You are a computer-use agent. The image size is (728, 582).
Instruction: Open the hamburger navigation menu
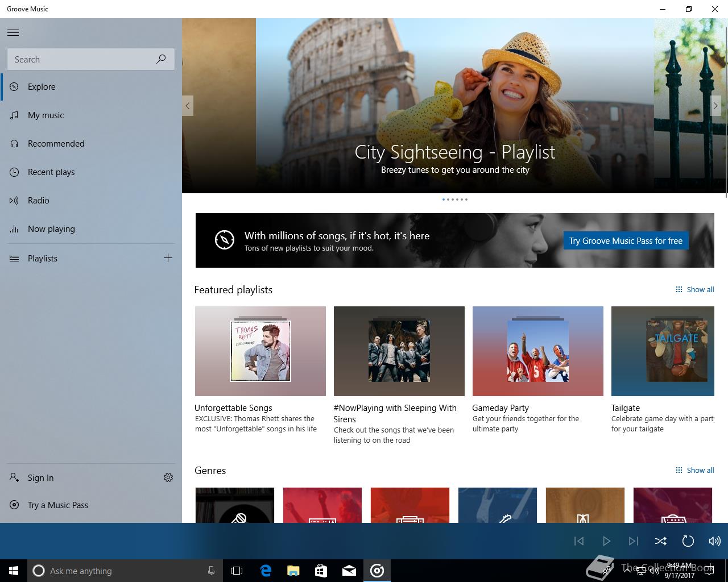click(x=13, y=32)
